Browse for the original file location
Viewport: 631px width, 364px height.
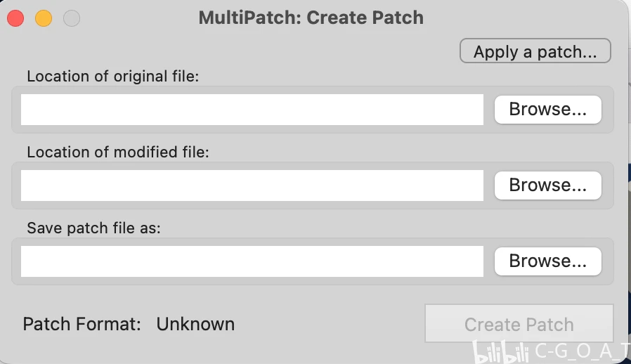(547, 110)
